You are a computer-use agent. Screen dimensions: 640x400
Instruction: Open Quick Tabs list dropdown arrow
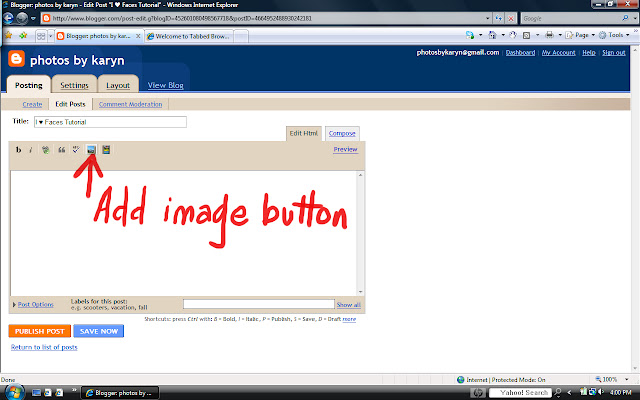[x=51, y=36]
